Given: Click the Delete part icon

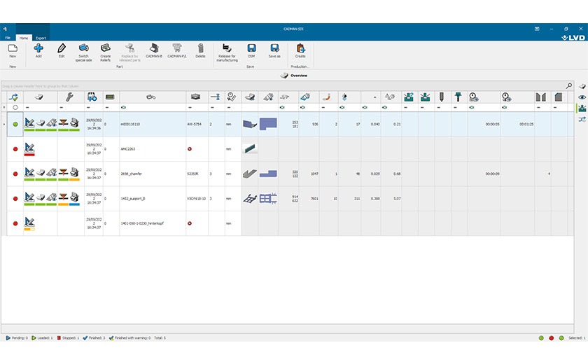Looking at the screenshot, I should click(x=200, y=49).
